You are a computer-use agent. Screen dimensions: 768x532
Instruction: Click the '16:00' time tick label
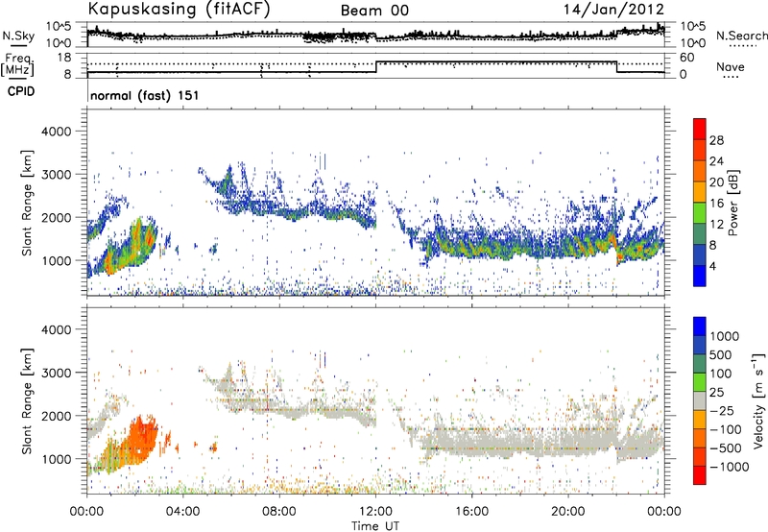tap(471, 512)
